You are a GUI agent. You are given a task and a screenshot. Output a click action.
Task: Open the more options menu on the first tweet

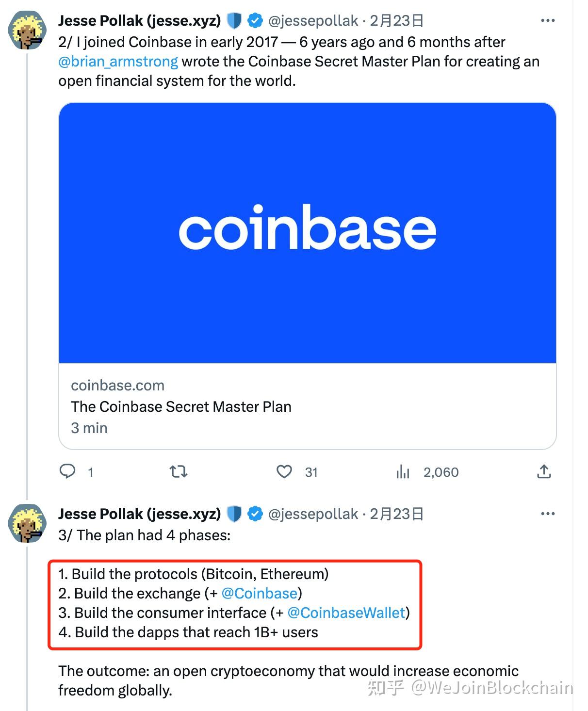(x=546, y=20)
